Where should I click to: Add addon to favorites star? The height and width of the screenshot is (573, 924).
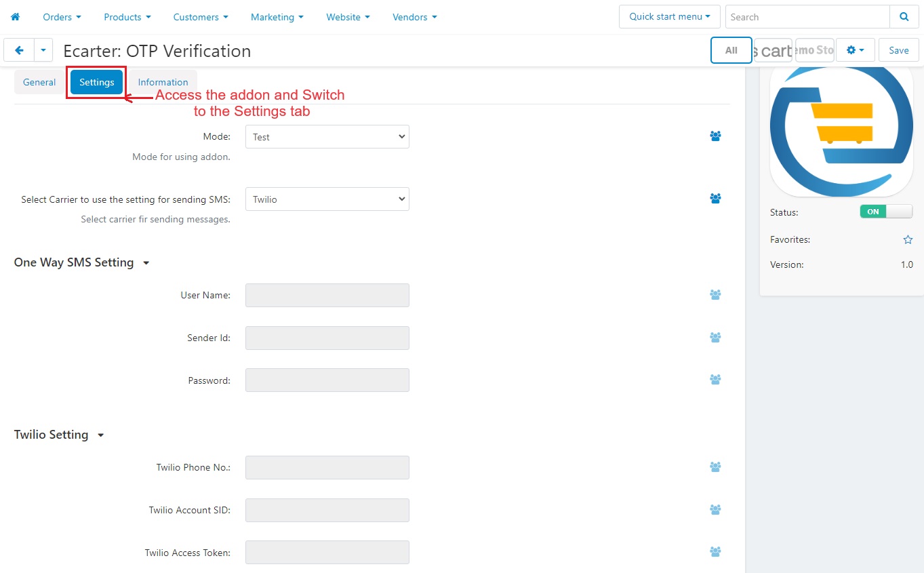point(908,239)
